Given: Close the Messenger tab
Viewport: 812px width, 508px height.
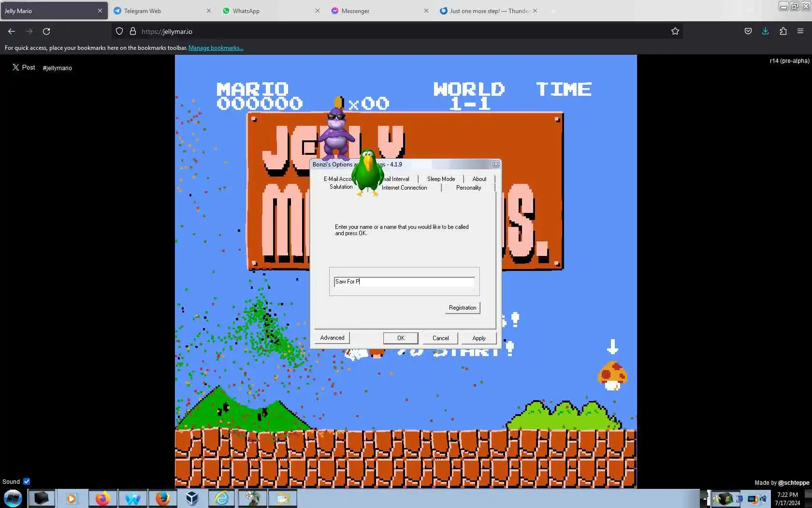Looking at the screenshot, I should click(426, 11).
